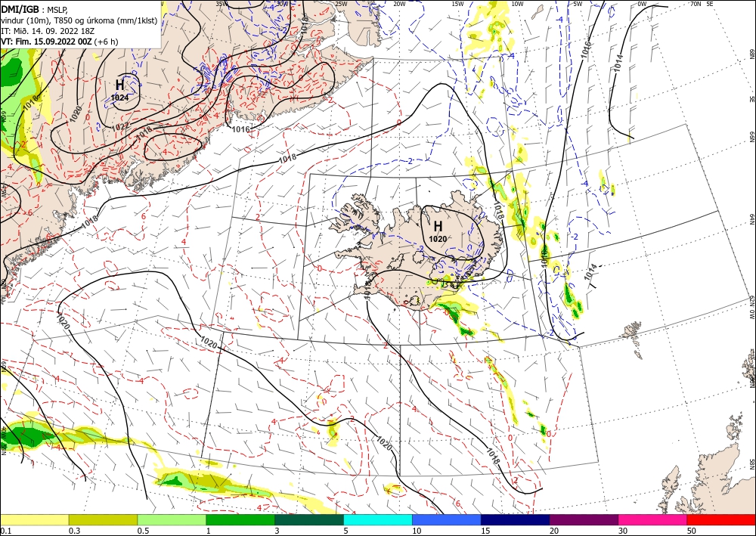Click the legend value '30'
This screenshot has height=536, width=756.
(x=623, y=531)
